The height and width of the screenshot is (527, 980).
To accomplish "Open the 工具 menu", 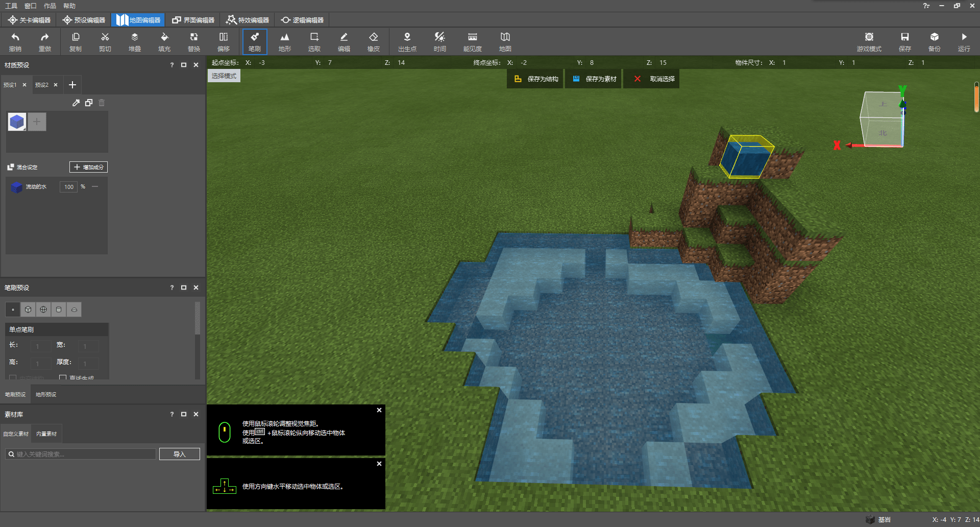I will [11, 6].
